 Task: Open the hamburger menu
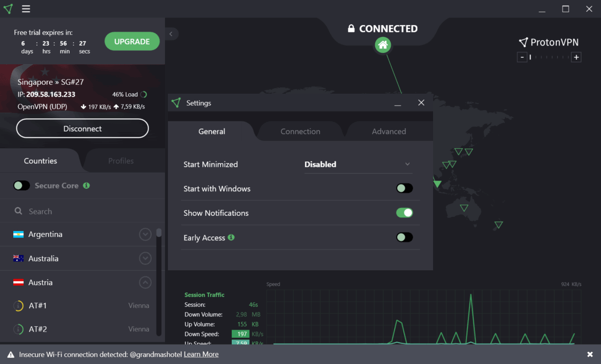(26, 9)
